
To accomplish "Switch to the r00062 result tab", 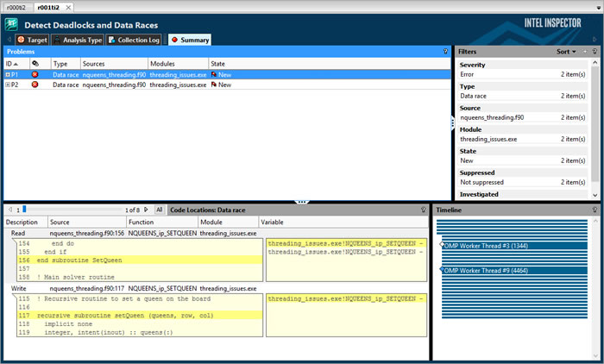I will pyautogui.click(x=16, y=6).
